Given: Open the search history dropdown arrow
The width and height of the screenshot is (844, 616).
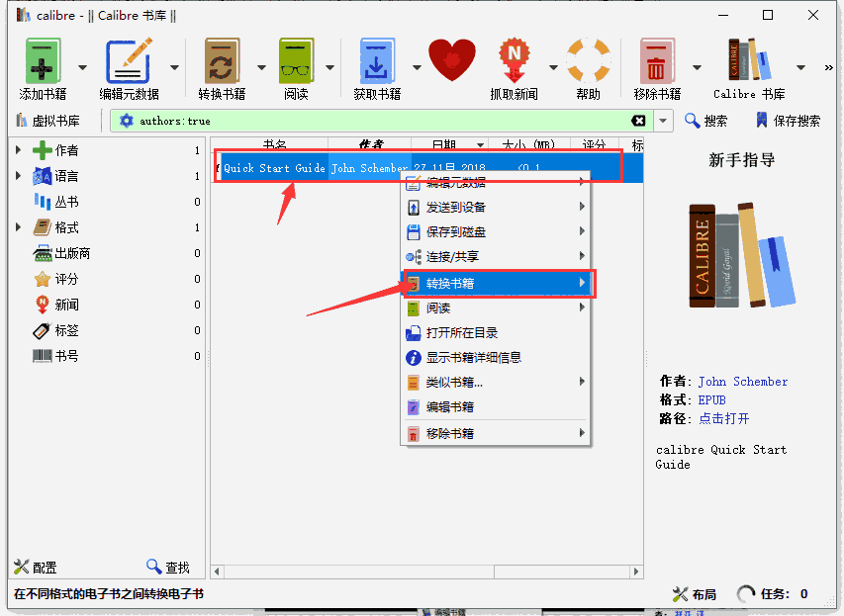Looking at the screenshot, I should pyautogui.click(x=663, y=121).
